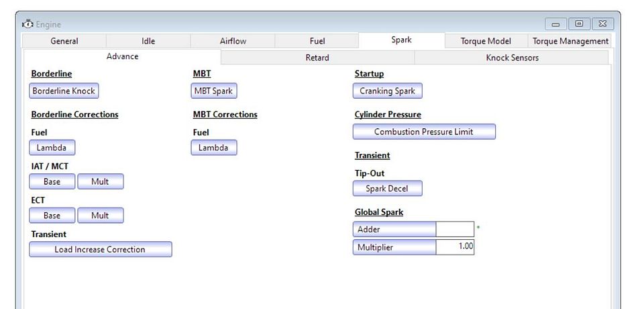Go to the Idle tab
The width and height of the screenshot is (644, 309).
pos(148,41)
